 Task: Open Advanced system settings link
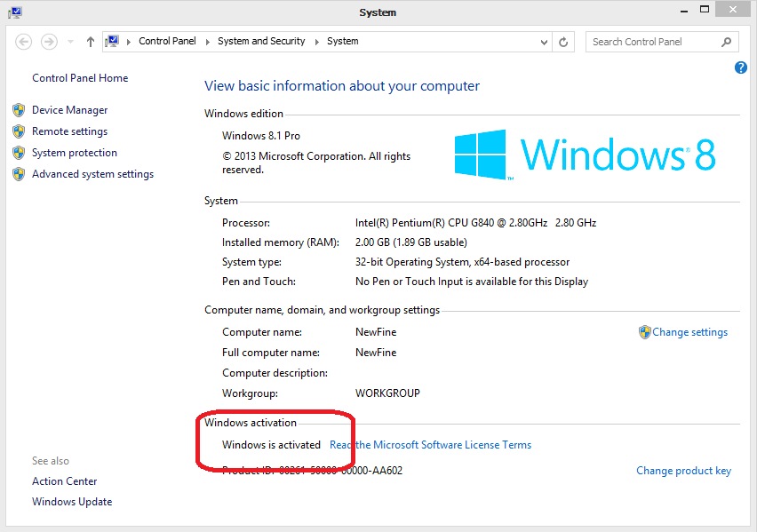pos(92,174)
